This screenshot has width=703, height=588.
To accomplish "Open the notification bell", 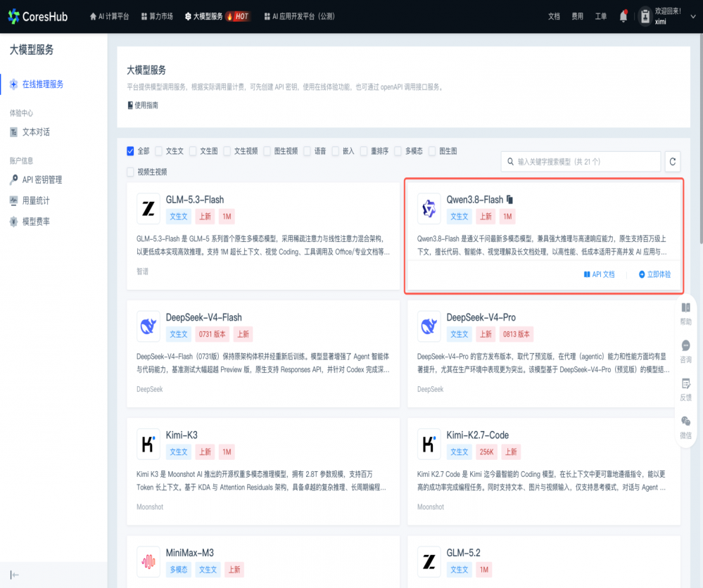I will pos(623,16).
